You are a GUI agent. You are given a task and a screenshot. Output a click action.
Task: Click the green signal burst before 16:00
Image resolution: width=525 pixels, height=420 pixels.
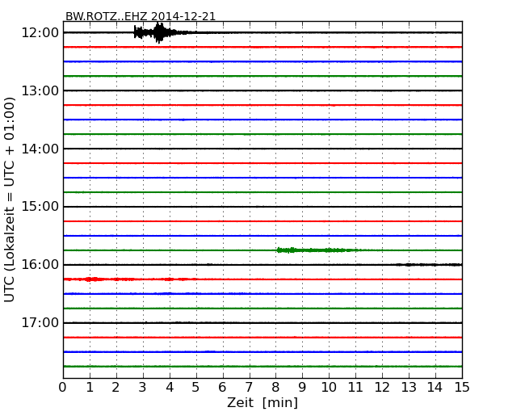[x=318, y=250]
